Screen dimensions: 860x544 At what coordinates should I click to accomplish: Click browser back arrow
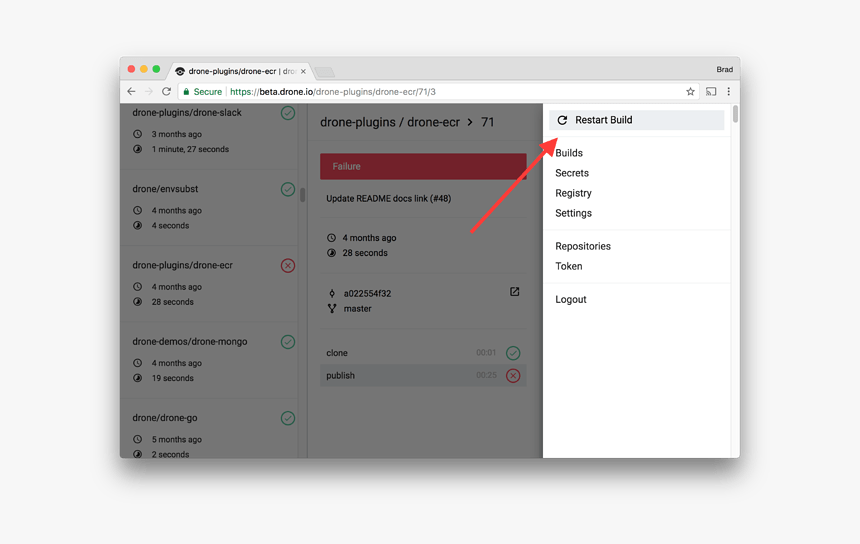click(131, 92)
